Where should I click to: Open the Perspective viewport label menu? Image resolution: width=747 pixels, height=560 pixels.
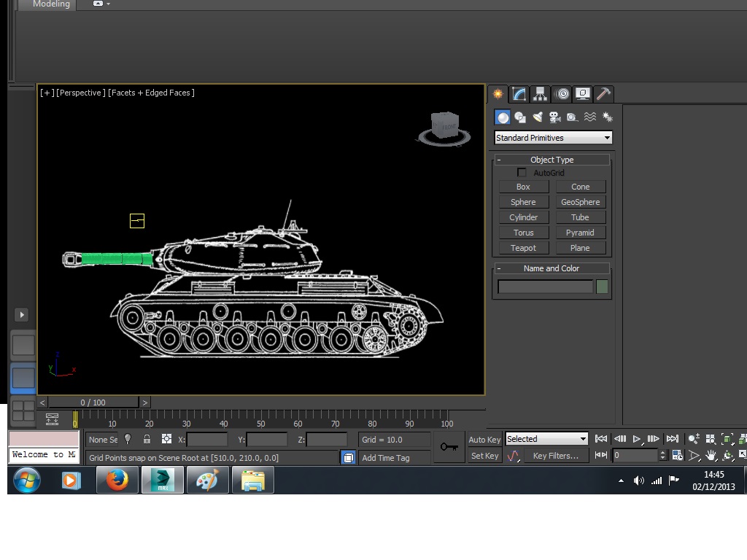[78, 93]
